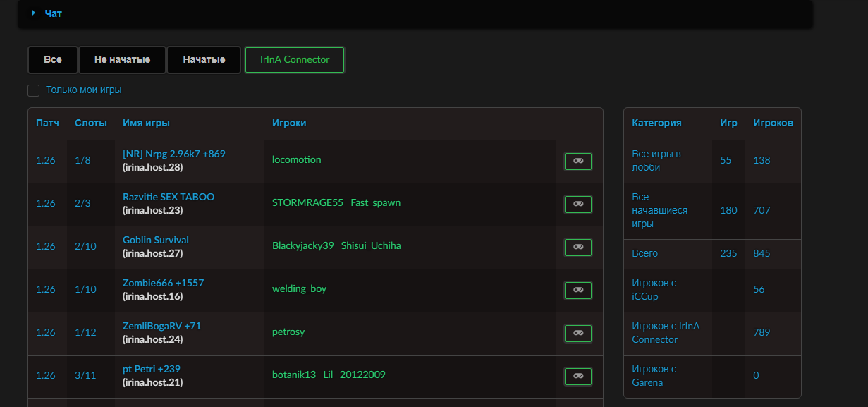
Task: Click the Игроки column header in games table
Action: [x=289, y=123]
